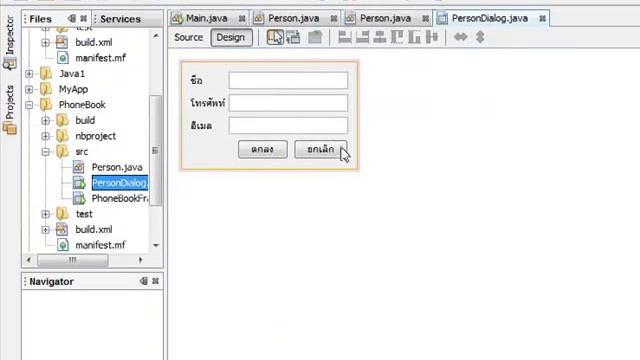Select the nbproject folder in tree

(96, 136)
